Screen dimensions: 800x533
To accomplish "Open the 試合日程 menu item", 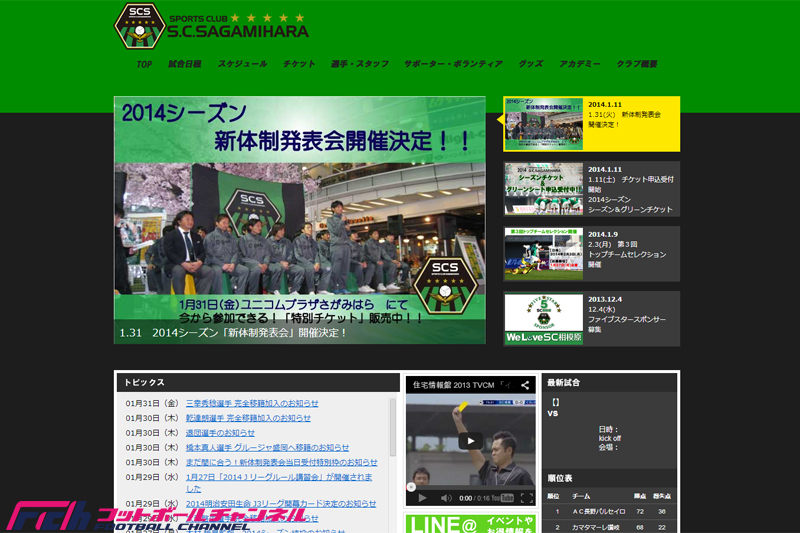I will tap(184, 64).
